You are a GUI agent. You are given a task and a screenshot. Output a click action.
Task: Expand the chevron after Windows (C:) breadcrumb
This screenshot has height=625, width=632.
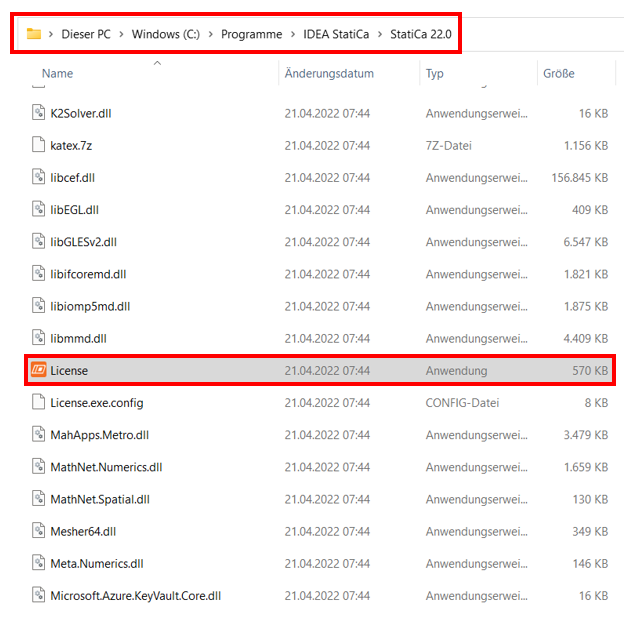[210, 34]
